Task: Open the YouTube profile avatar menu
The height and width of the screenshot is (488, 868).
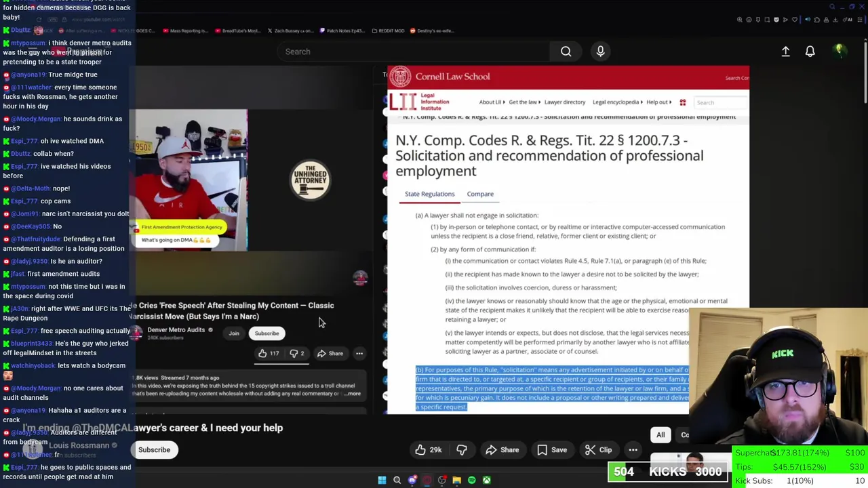Action: point(839,51)
